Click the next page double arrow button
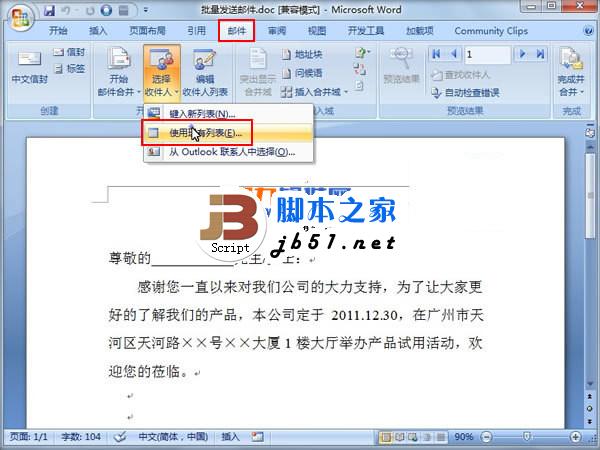This screenshot has width=600, height=450. [x=590, y=421]
